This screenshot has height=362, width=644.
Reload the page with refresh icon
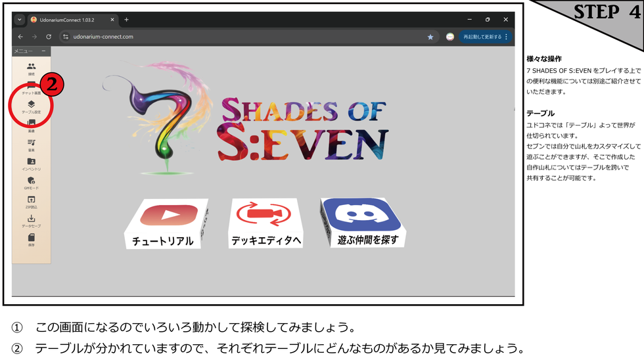click(49, 37)
